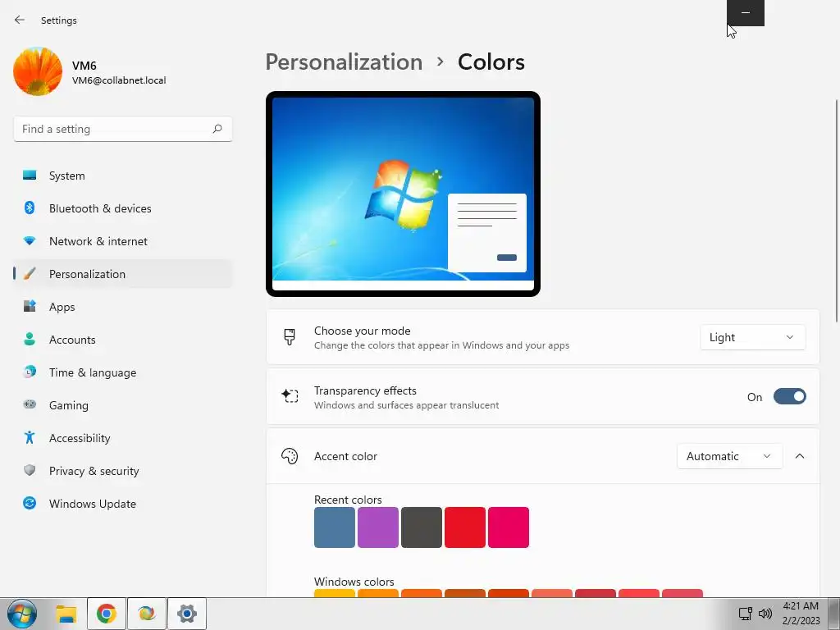Viewport: 840px width, 630px height.
Task: Open Gaming settings
Action: click(x=123, y=405)
